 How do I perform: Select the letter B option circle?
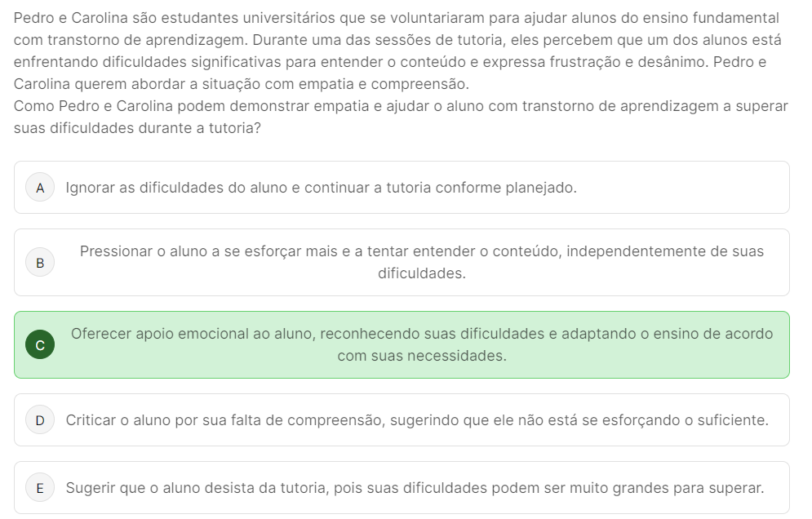(40, 263)
